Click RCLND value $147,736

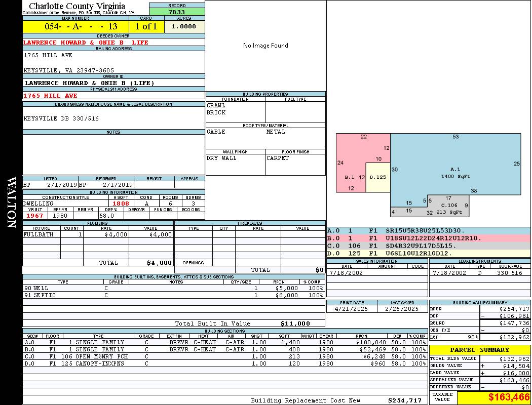coord(514,323)
